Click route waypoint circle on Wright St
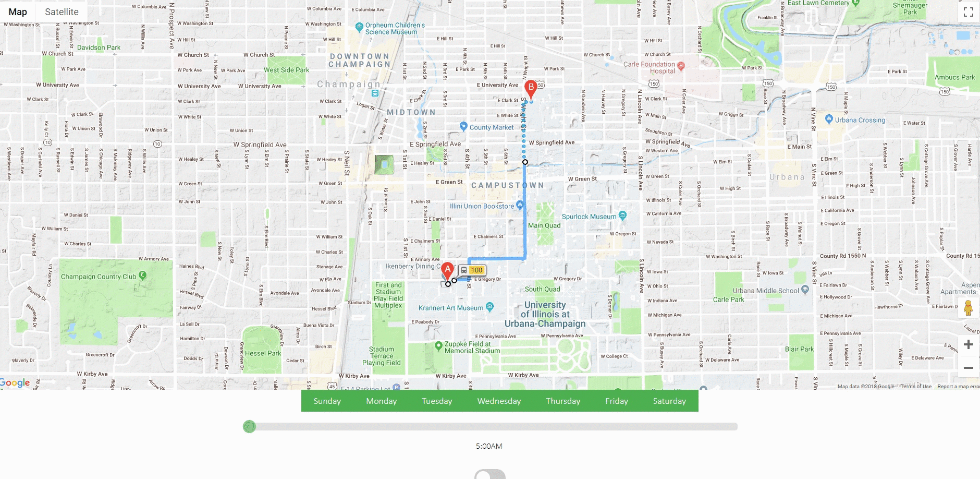The image size is (980, 479). coord(525,162)
